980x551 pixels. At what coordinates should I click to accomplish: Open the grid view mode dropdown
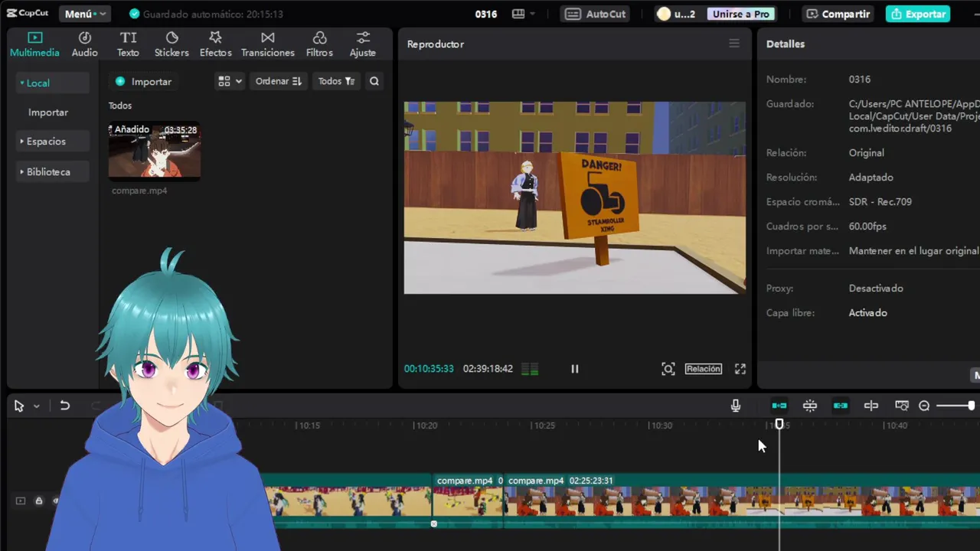tap(229, 81)
